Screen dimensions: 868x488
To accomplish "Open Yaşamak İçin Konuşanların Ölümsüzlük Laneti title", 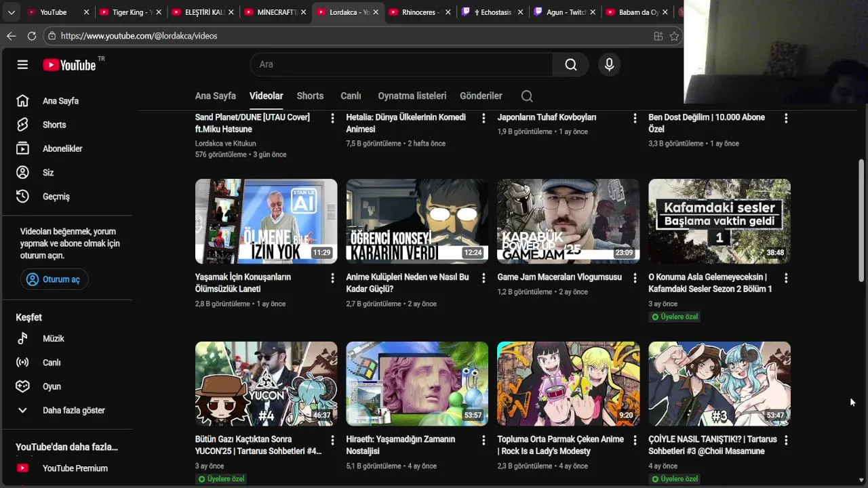I will [x=243, y=283].
